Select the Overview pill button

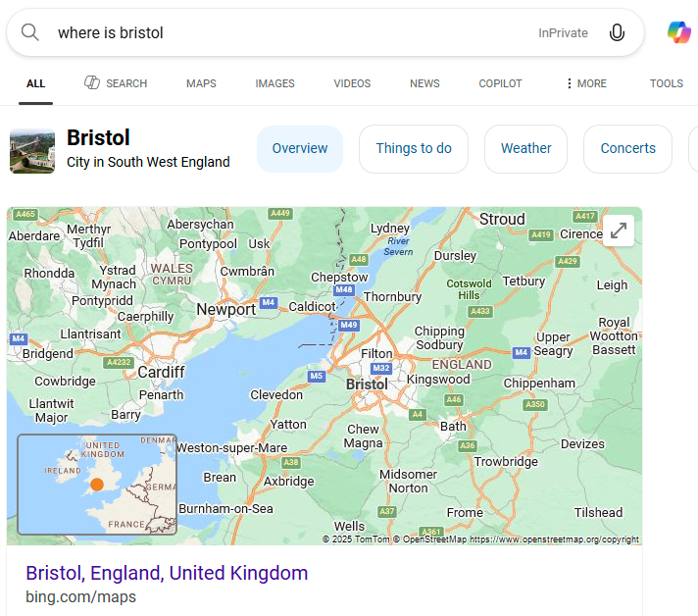tap(300, 149)
